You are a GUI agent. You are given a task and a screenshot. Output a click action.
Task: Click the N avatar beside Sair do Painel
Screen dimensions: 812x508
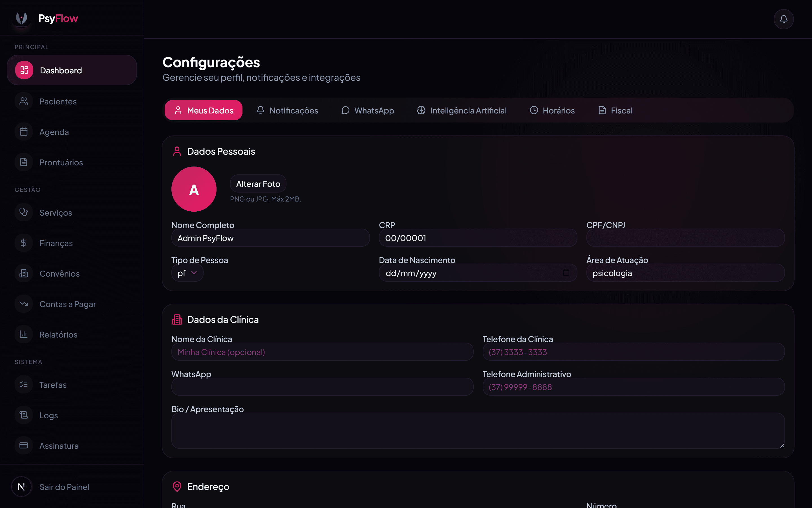coord(21,487)
